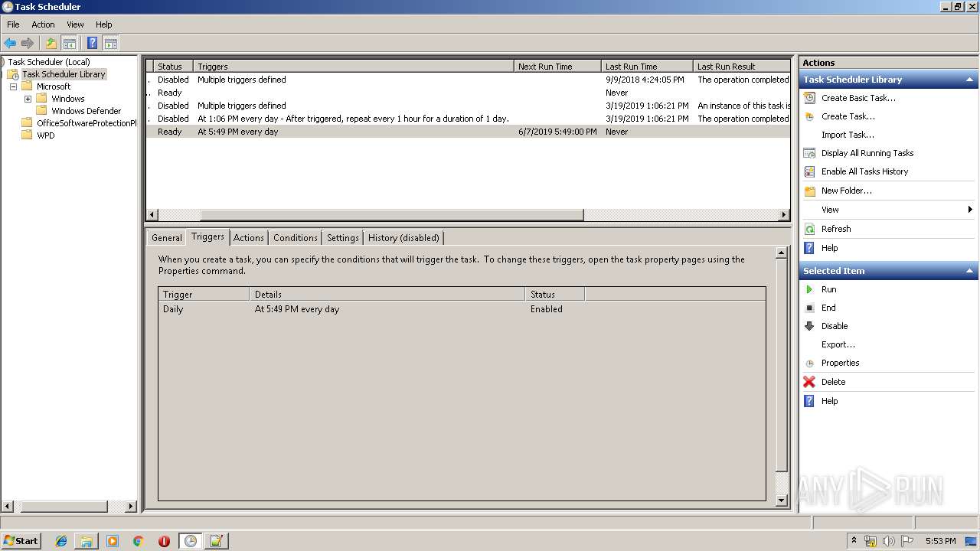Viewport: 980px width, 551px height.
Task: Expand the Windows folder tree node
Action: 28,99
